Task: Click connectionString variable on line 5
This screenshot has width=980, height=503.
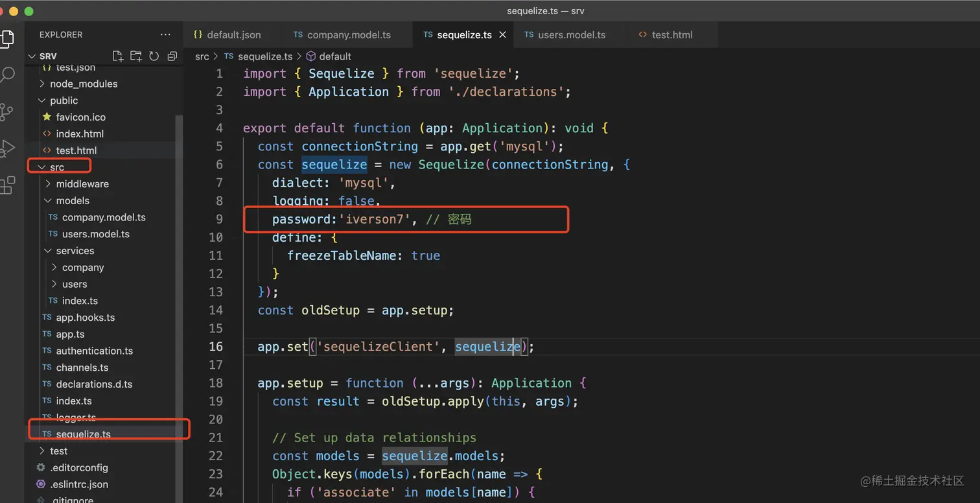Action: pos(360,146)
